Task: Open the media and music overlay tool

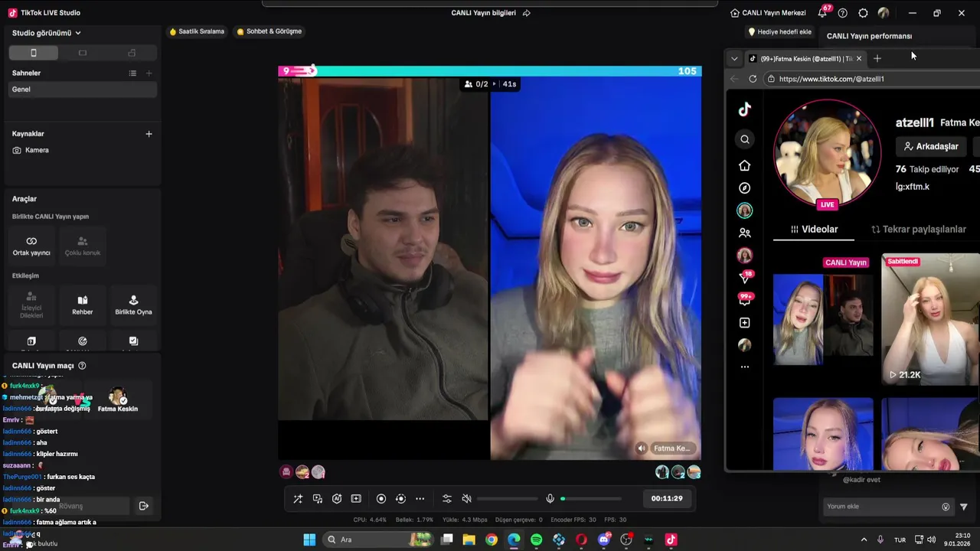Action: pyautogui.click(x=318, y=499)
